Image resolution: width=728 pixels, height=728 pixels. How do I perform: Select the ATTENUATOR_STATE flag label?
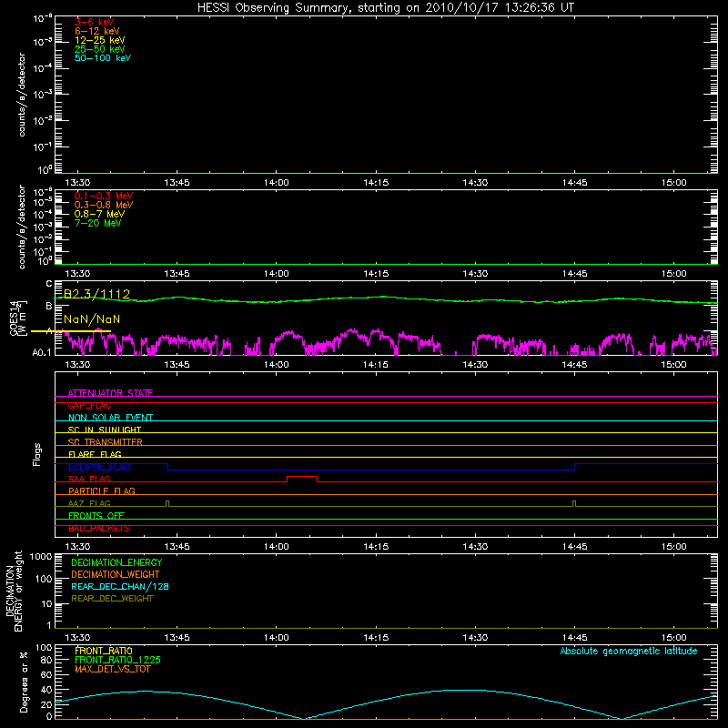click(110, 393)
